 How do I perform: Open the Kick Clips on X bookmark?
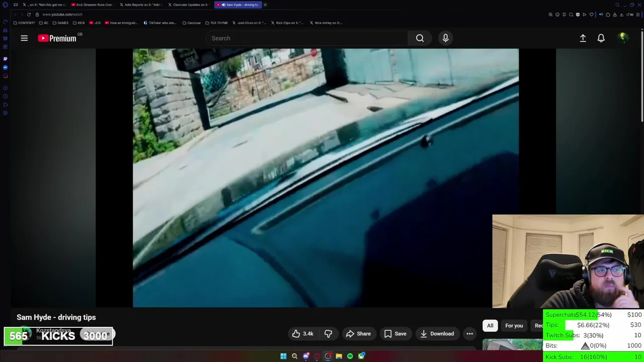[x=287, y=23]
